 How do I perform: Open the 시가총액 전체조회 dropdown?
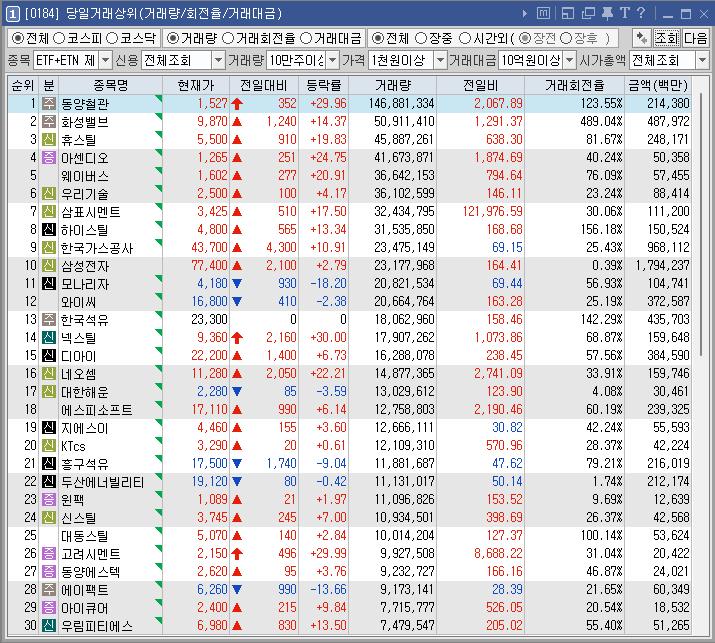point(702,60)
